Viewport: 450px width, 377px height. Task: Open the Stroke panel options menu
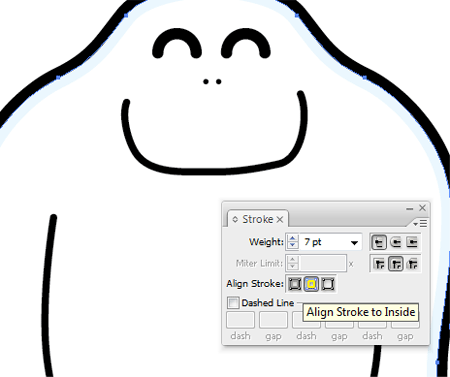tap(420, 223)
